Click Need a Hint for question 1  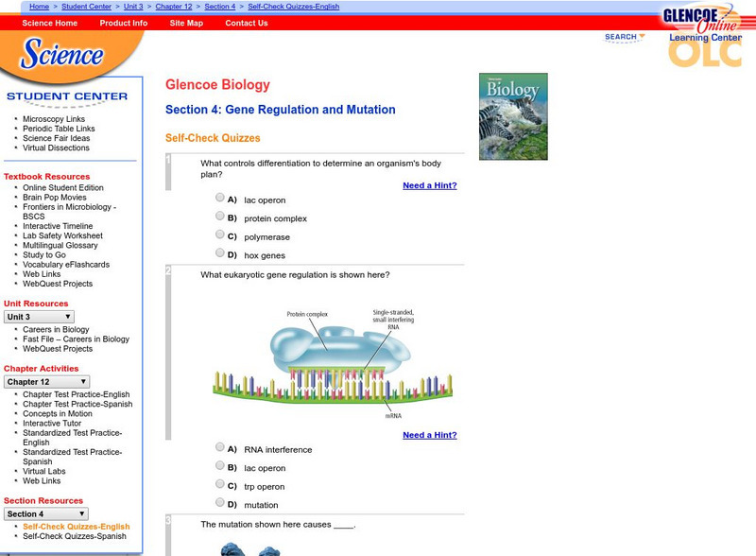[430, 185]
